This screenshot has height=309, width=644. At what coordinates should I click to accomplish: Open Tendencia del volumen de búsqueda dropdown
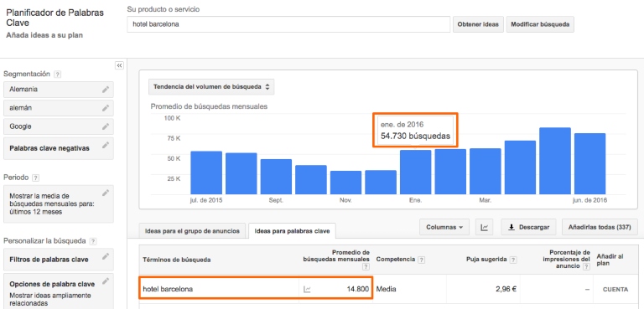pos(211,87)
